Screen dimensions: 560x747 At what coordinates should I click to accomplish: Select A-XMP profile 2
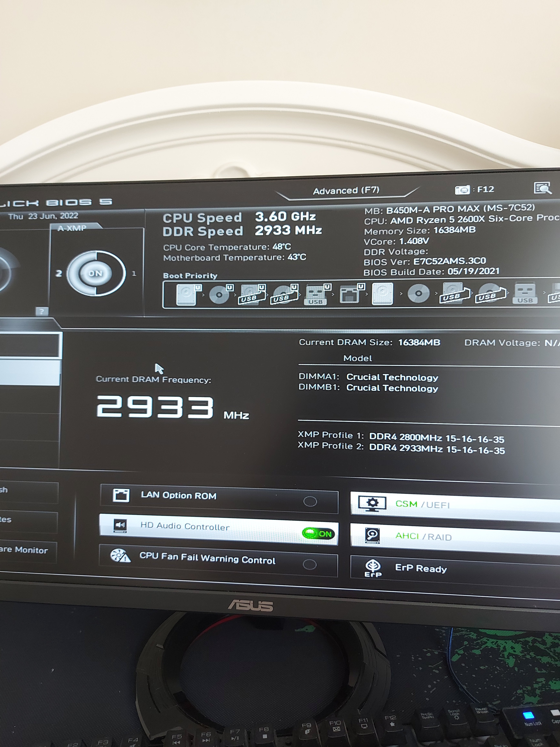(59, 273)
